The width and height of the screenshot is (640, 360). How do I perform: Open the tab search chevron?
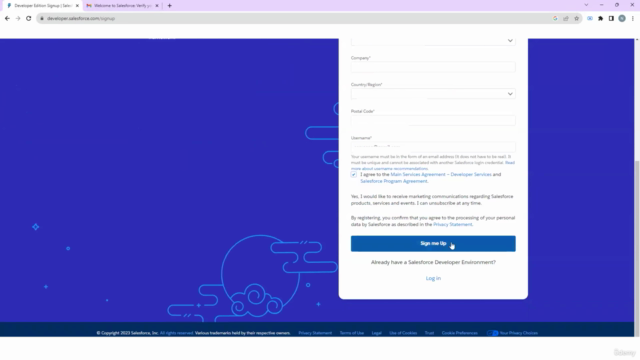[586, 5]
